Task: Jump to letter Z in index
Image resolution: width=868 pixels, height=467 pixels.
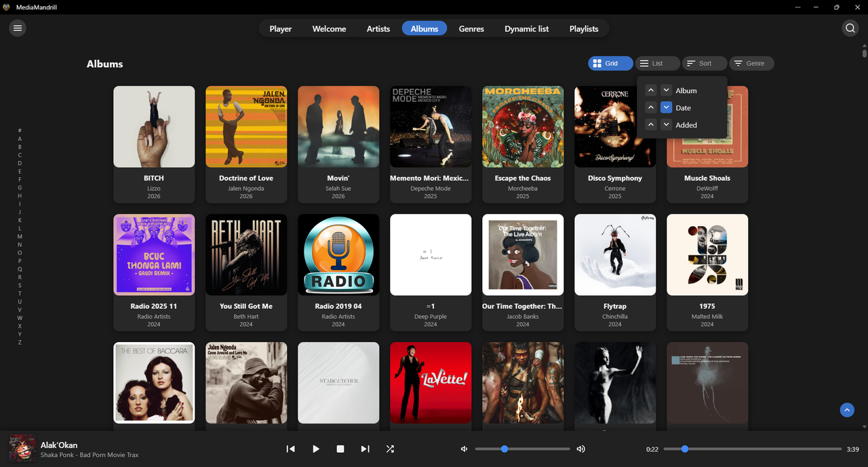Action: pyautogui.click(x=20, y=342)
